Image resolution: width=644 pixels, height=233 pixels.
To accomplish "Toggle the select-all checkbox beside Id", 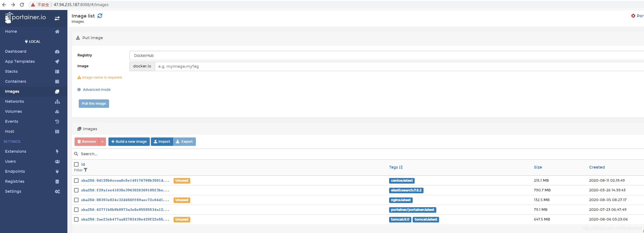I will pos(76,164).
